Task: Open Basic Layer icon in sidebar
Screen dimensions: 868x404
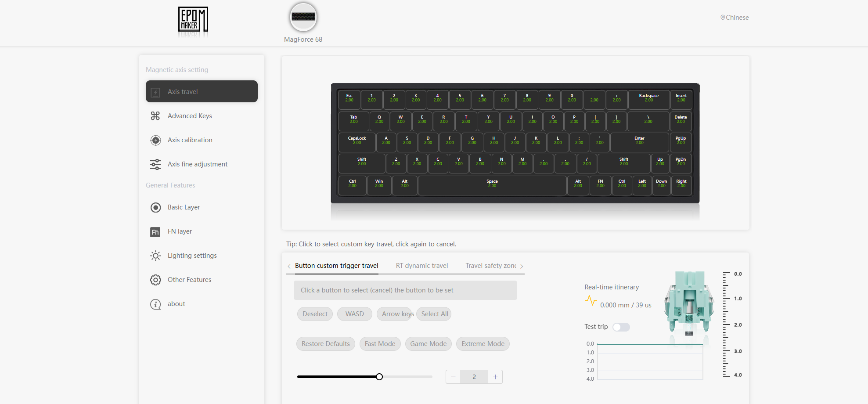Action: (155, 207)
